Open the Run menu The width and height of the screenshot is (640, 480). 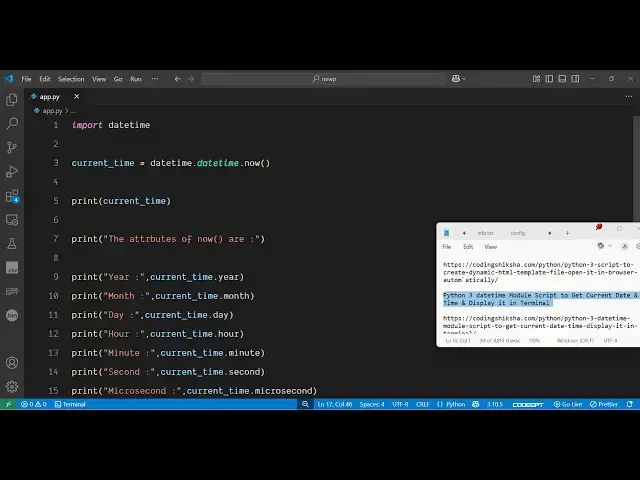point(136,79)
